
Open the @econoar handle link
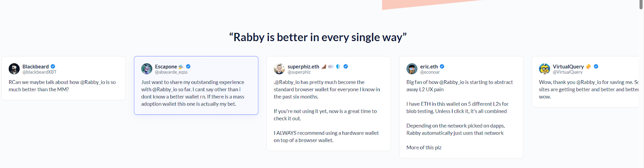click(x=430, y=72)
